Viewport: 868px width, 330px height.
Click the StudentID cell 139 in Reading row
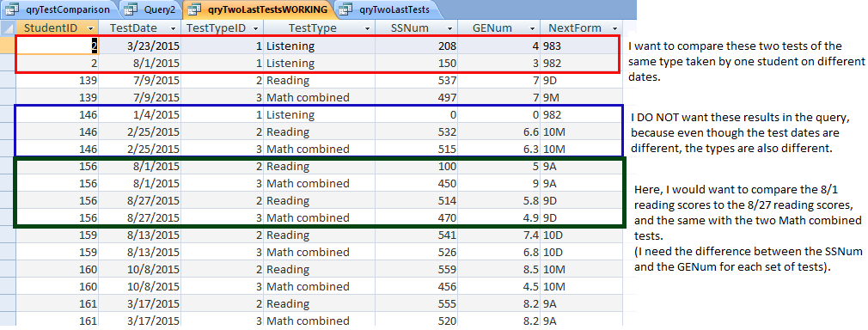pos(58,80)
